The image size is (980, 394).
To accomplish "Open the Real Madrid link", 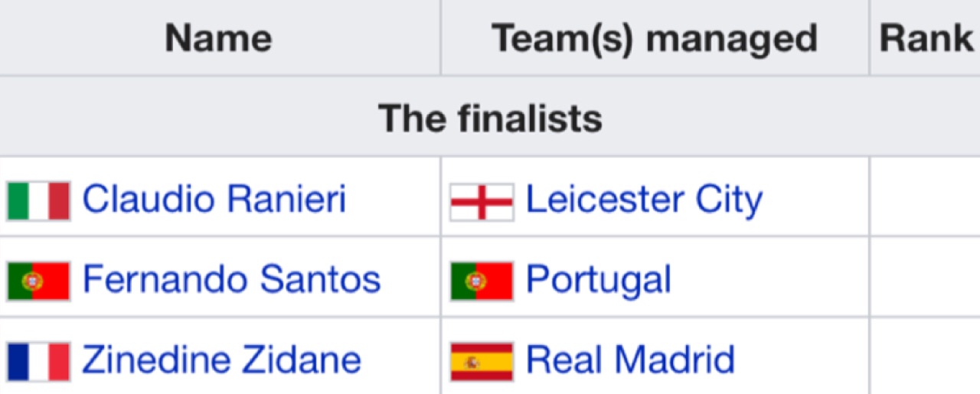I will [630, 360].
